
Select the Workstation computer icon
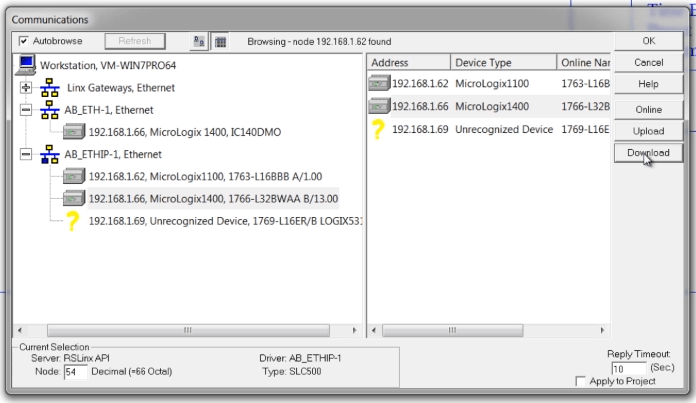point(26,65)
